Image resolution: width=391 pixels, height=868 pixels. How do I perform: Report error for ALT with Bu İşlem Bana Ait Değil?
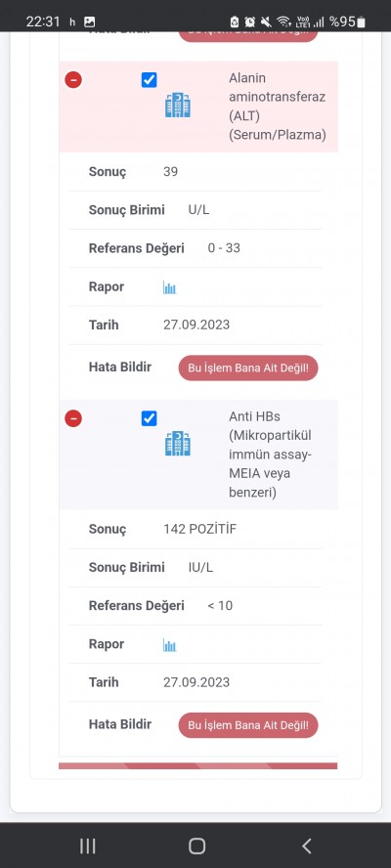tap(248, 368)
